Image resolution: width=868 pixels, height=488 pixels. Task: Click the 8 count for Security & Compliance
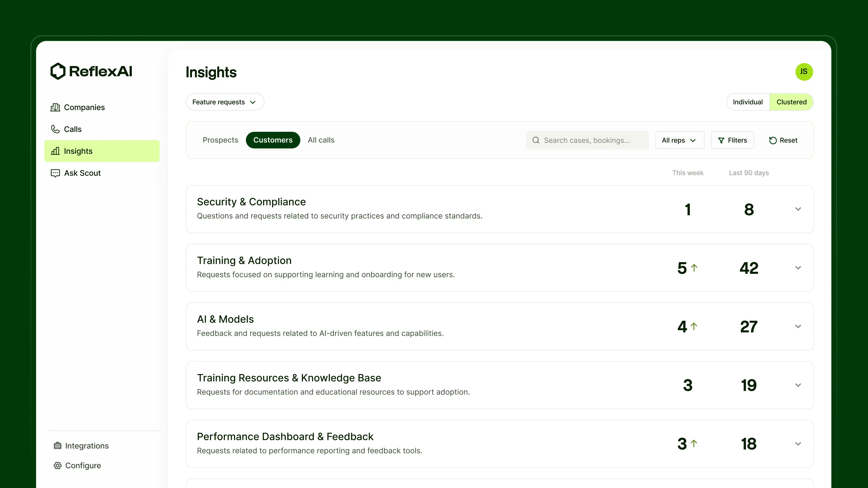click(749, 210)
